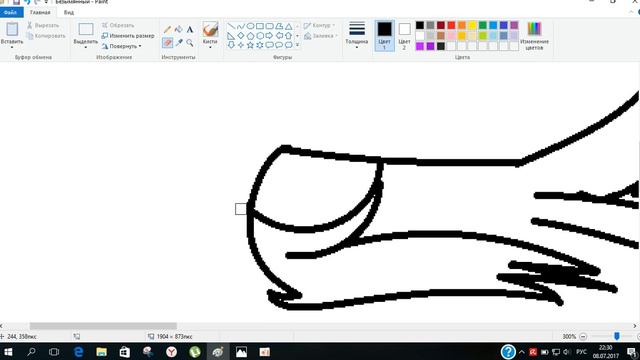This screenshot has width=640, height=360.
Task: Open Изменение цветов edit colors
Action: click(x=534, y=36)
